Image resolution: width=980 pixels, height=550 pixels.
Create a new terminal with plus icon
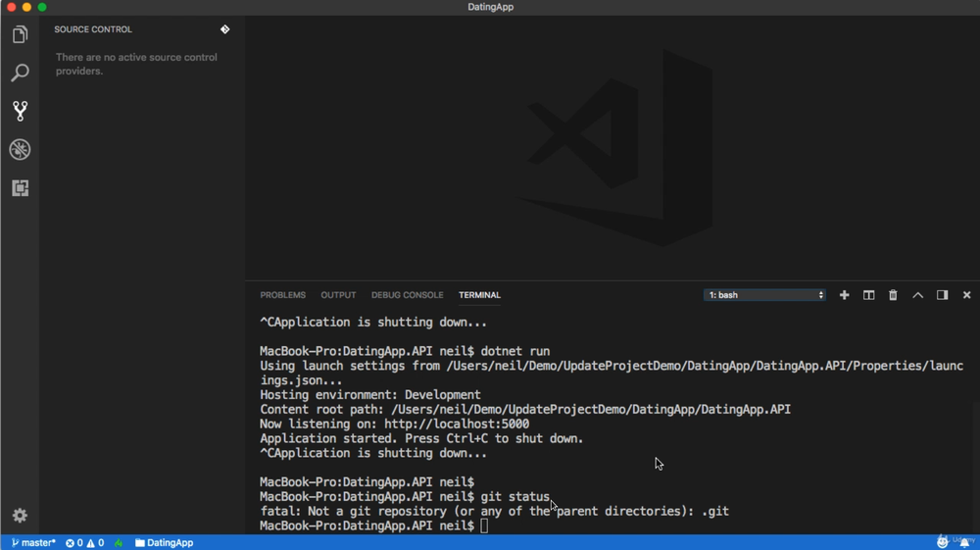click(x=845, y=295)
